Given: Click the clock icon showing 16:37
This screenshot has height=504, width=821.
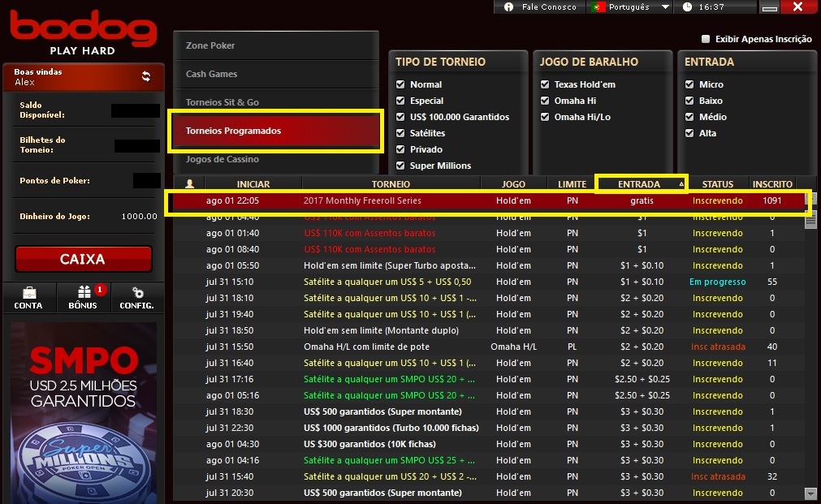Looking at the screenshot, I should click(x=688, y=6).
